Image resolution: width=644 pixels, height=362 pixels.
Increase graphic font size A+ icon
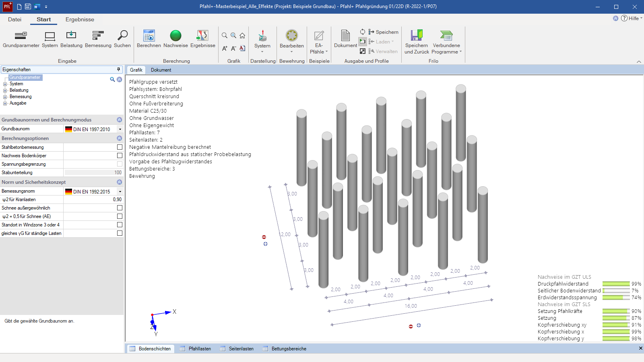(225, 48)
